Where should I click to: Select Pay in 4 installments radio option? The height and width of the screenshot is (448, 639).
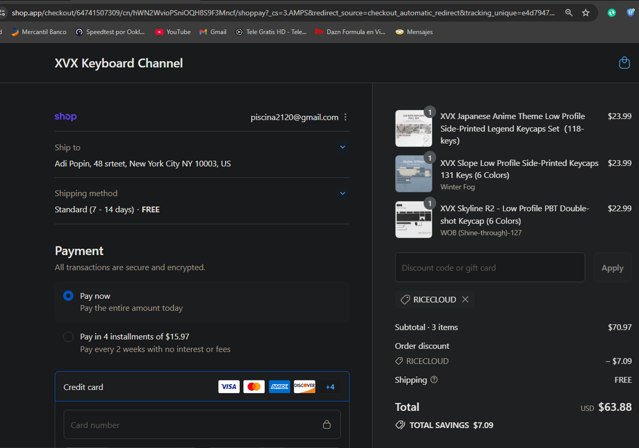(68, 337)
